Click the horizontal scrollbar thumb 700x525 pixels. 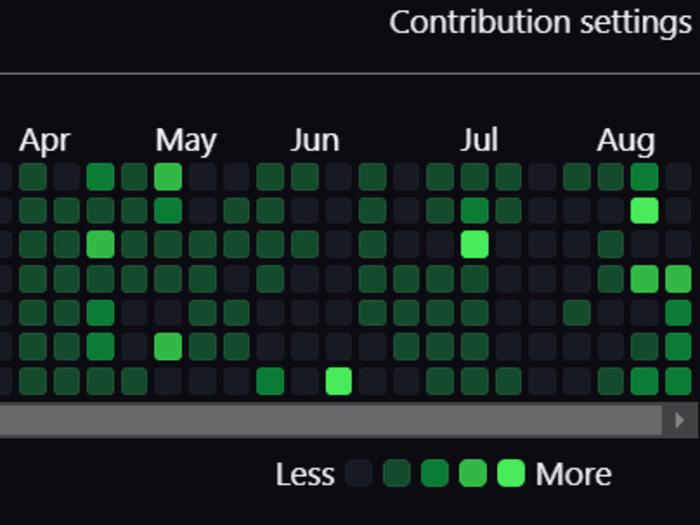(x=330, y=420)
